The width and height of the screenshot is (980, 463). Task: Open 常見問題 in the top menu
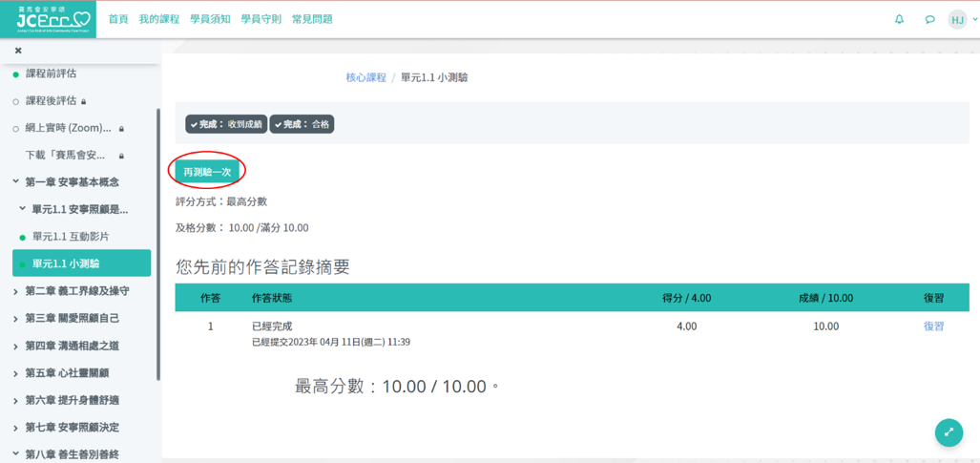pos(312,19)
